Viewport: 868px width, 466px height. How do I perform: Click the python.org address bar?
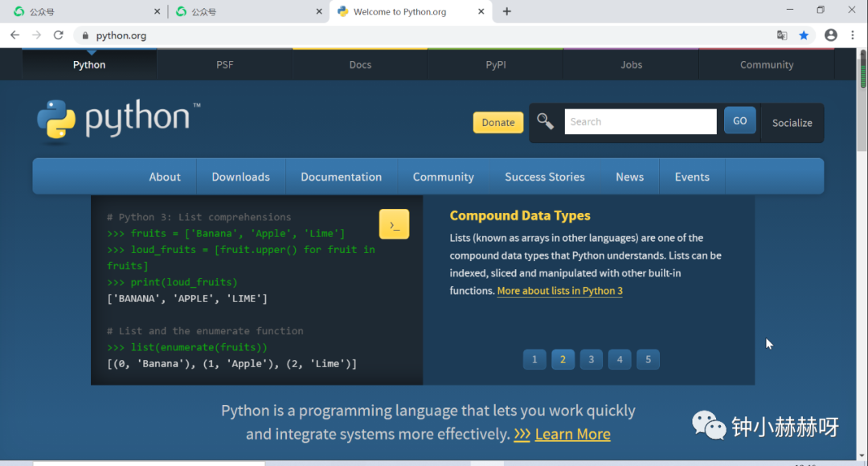[x=420, y=35]
